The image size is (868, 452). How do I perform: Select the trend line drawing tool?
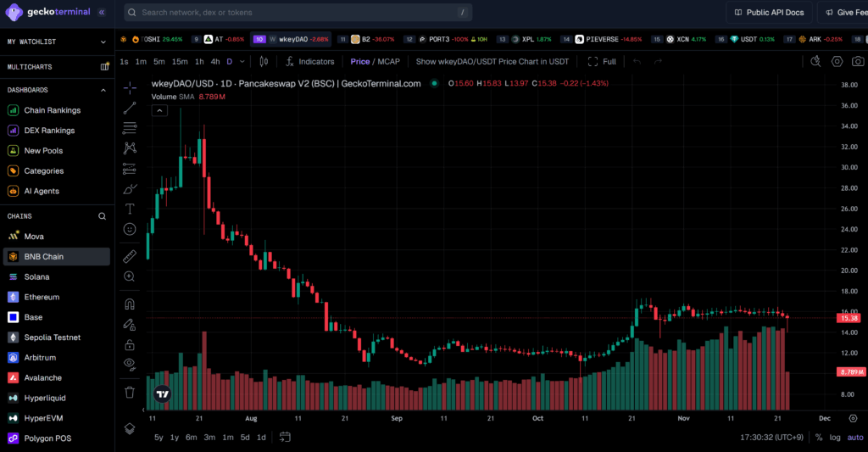[x=130, y=108]
